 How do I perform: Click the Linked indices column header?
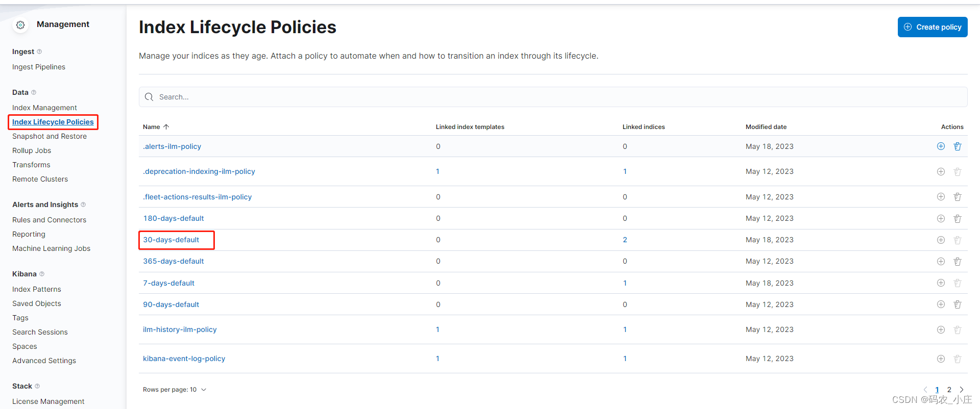coord(644,127)
